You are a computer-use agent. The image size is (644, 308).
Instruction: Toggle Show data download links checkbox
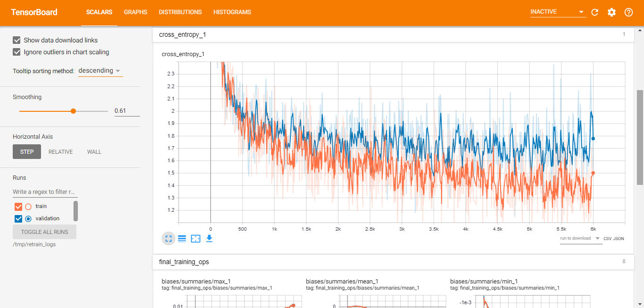click(17, 40)
